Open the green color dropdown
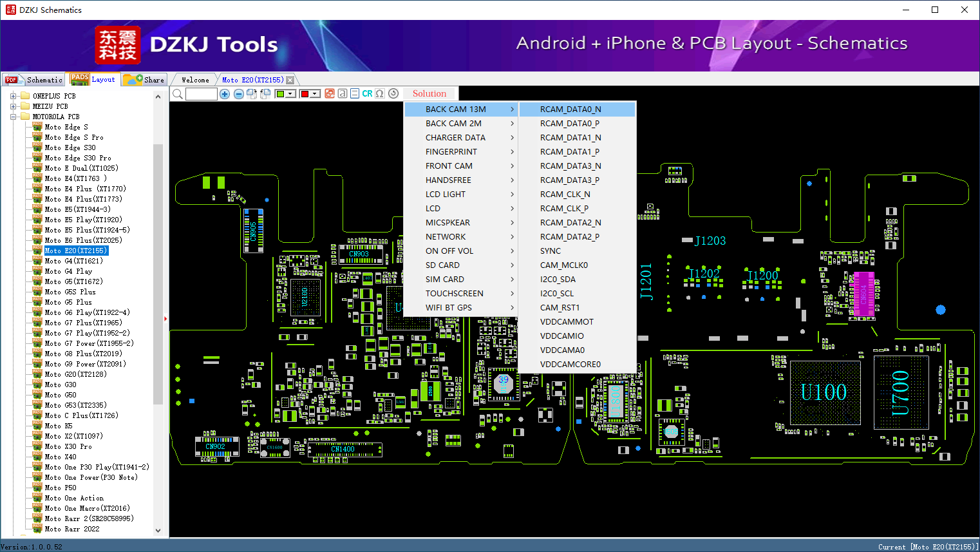Screen dimensions: 980x552 pyautogui.click(x=291, y=94)
